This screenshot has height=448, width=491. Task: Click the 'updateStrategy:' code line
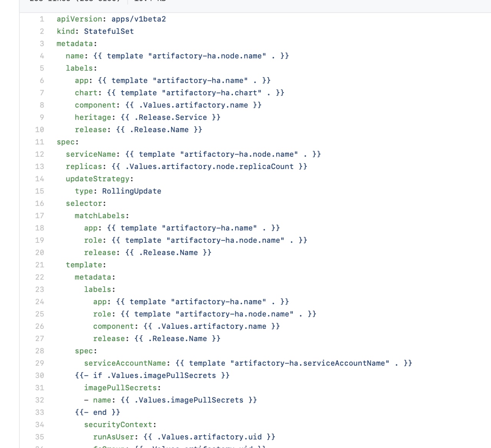(100, 179)
